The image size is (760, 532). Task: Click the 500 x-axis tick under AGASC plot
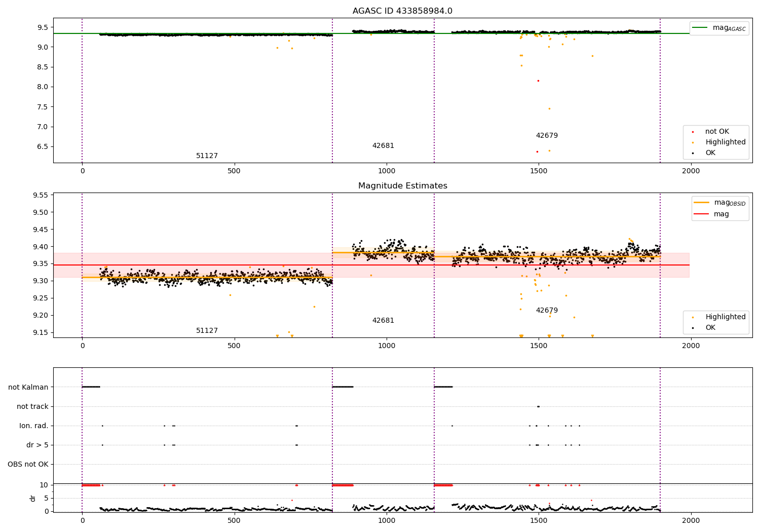(x=234, y=171)
